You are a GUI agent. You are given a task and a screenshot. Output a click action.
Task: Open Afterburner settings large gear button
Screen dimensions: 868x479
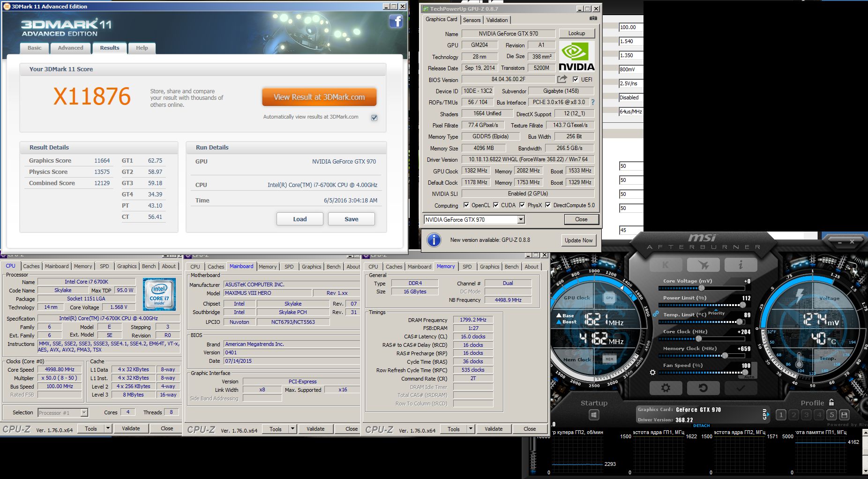click(666, 388)
